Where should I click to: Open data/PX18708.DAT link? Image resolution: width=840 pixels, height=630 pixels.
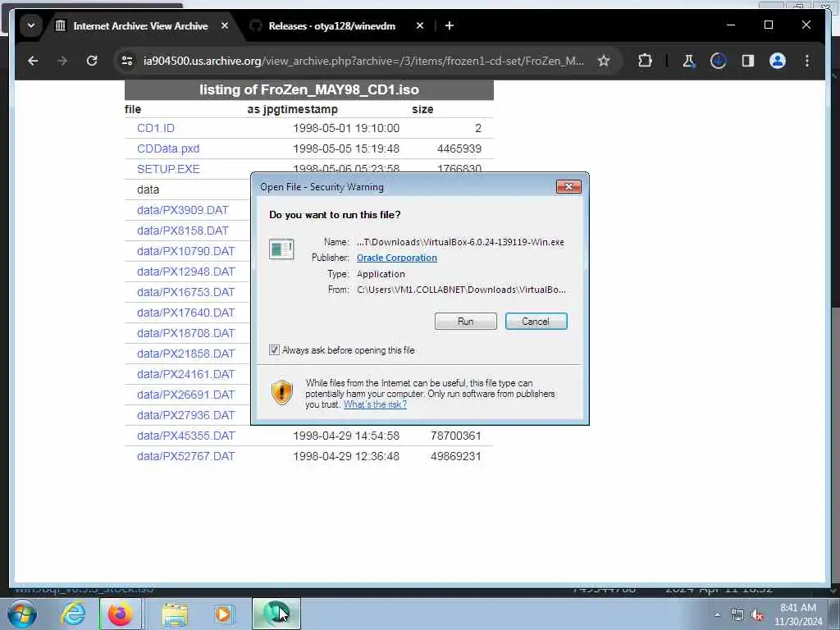click(x=186, y=333)
